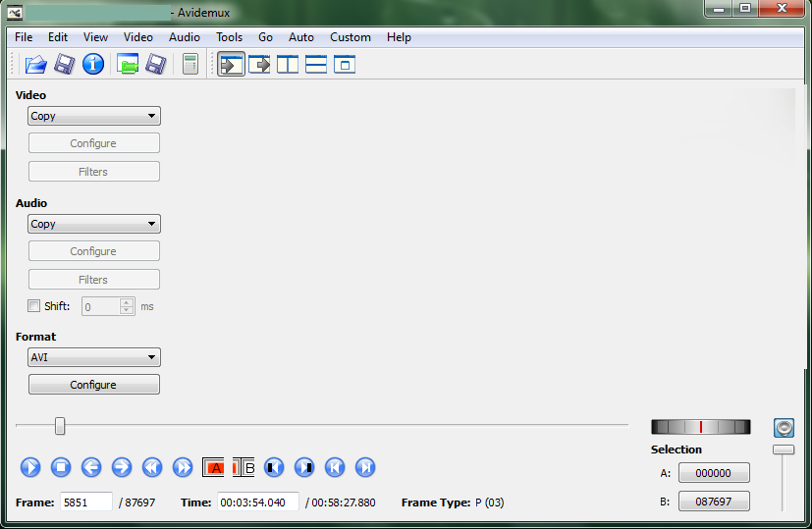Show file information via blue info icon
The image size is (812, 529).
(x=93, y=65)
